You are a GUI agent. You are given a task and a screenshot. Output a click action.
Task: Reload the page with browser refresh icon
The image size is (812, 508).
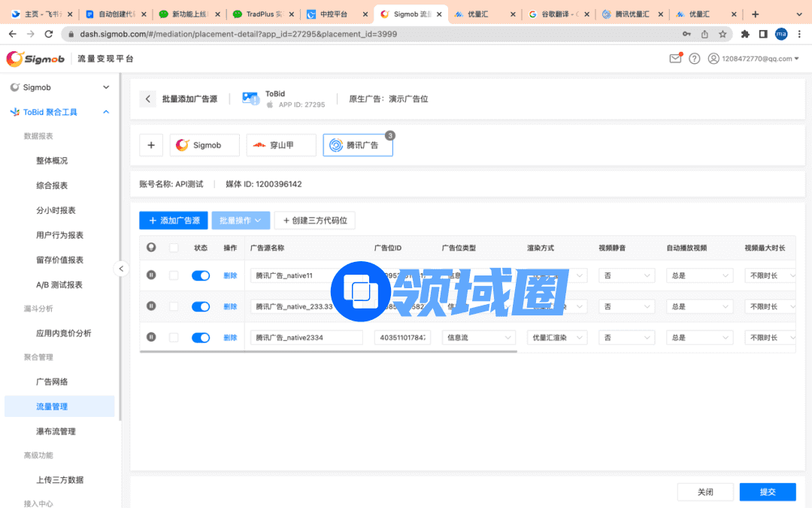49,34
